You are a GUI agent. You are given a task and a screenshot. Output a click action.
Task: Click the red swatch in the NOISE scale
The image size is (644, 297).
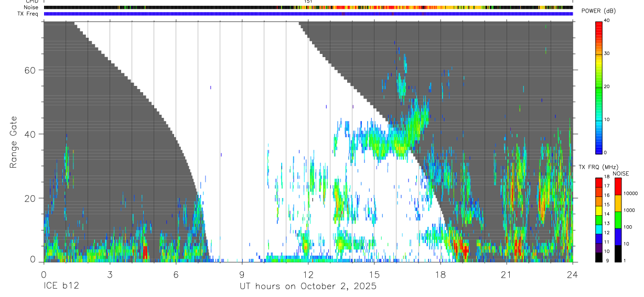point(618,186)
